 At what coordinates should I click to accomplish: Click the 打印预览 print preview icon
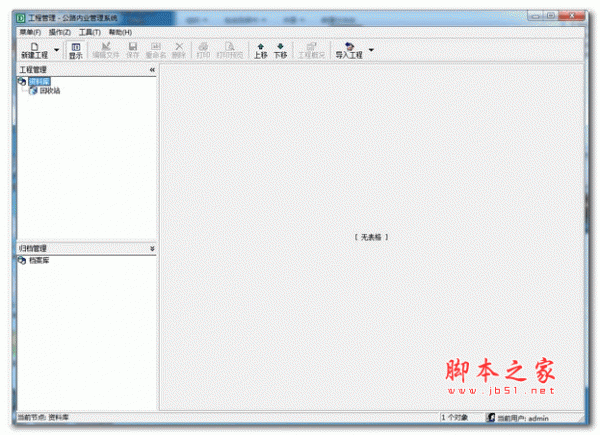(230, 46)
